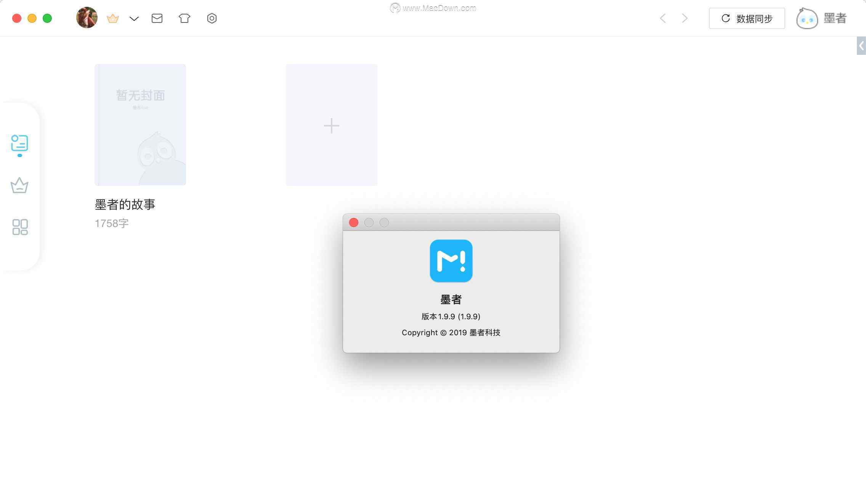Expand the account dropdown chevron
Viewport: 866px width, 504px height.
(x=134, y=19)
